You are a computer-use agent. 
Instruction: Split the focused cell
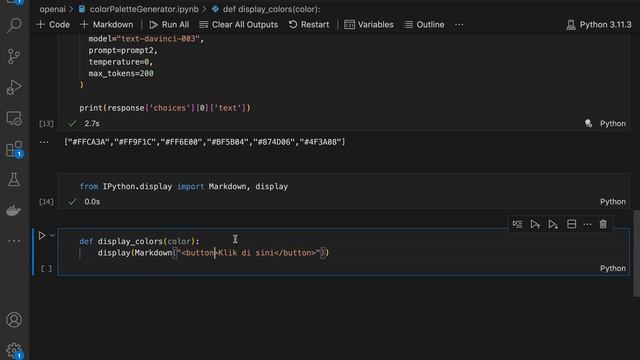(x=571, y=224)
